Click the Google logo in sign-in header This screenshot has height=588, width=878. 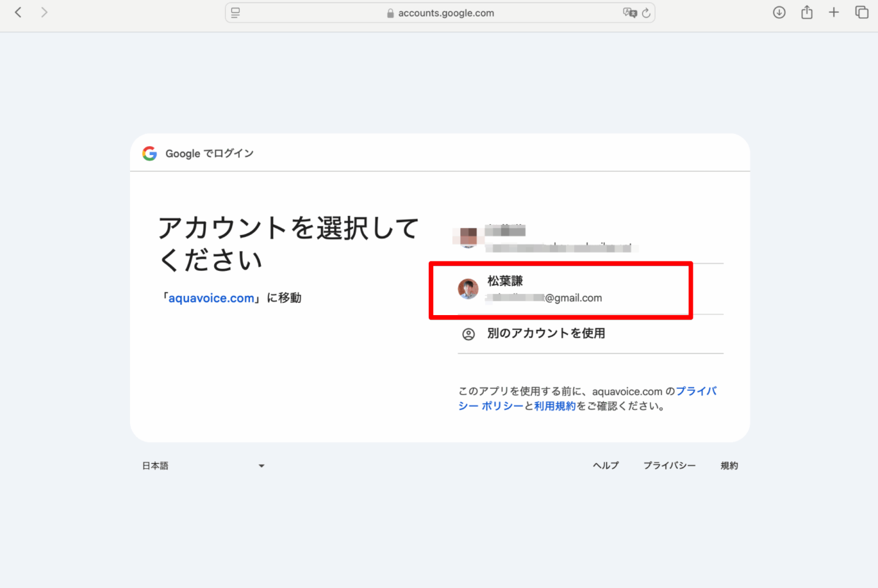(149, 154)
